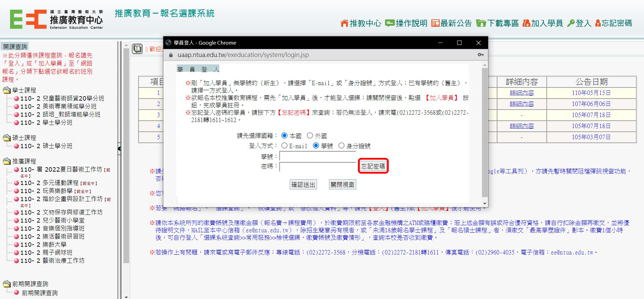
Task: Collapse the 碩士課程 folder node
Action: [7, 138]
